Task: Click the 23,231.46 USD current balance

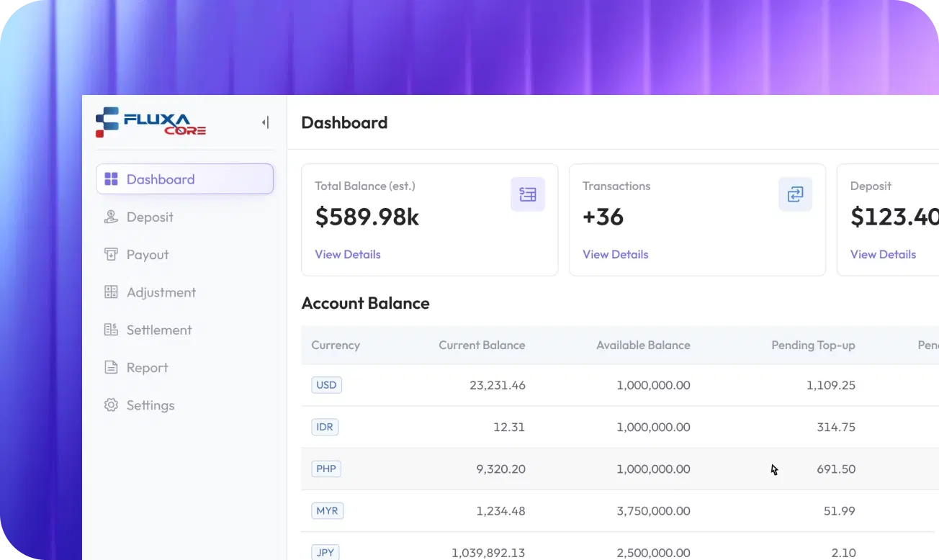Action: click(498, 385)
